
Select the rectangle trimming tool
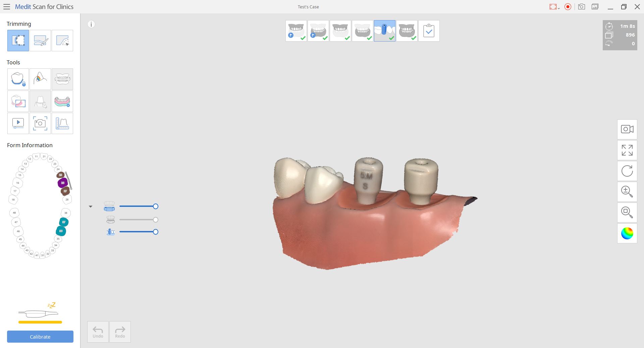18,41
